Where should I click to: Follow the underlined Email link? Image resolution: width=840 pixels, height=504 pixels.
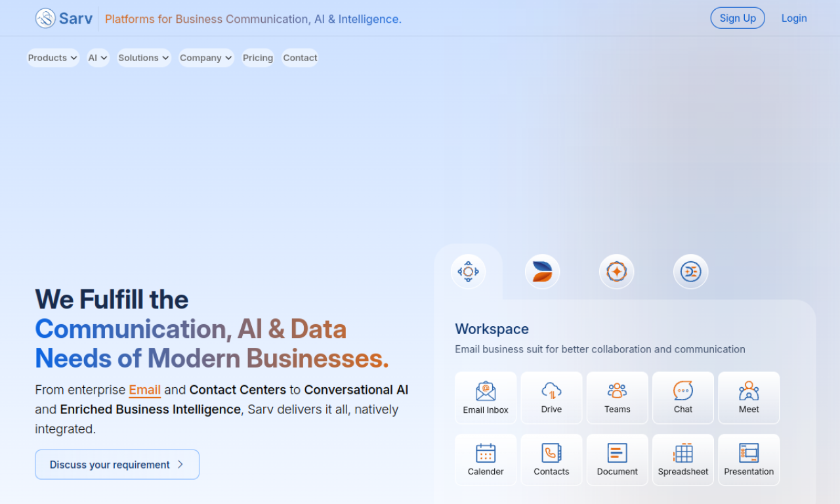coord(145,390)
